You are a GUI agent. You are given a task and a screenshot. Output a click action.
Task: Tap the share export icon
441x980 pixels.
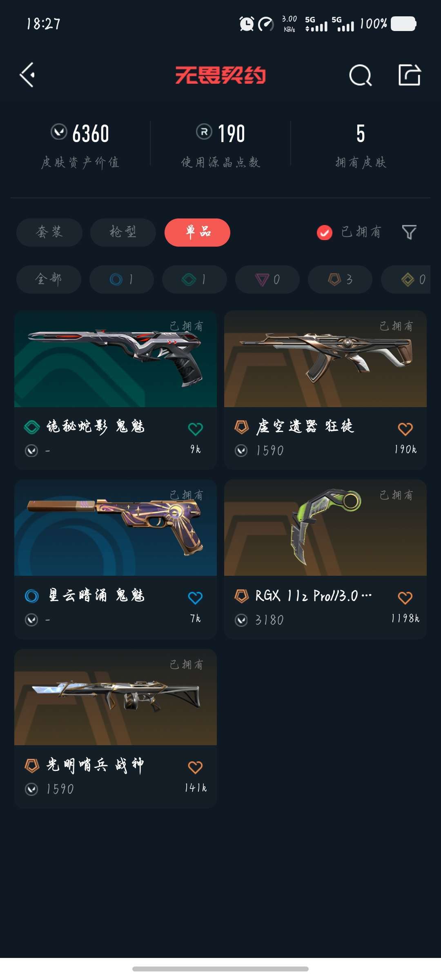click(410, 75)
